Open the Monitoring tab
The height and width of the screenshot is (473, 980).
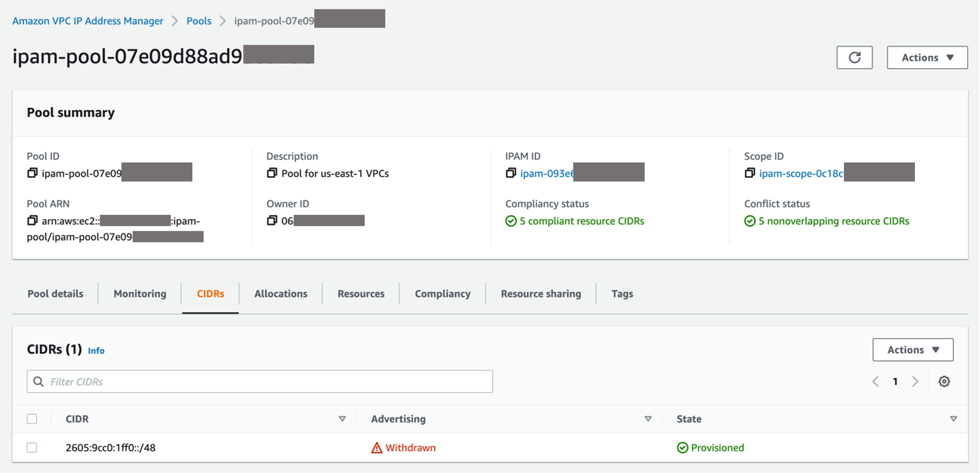[x=140, y=294]
